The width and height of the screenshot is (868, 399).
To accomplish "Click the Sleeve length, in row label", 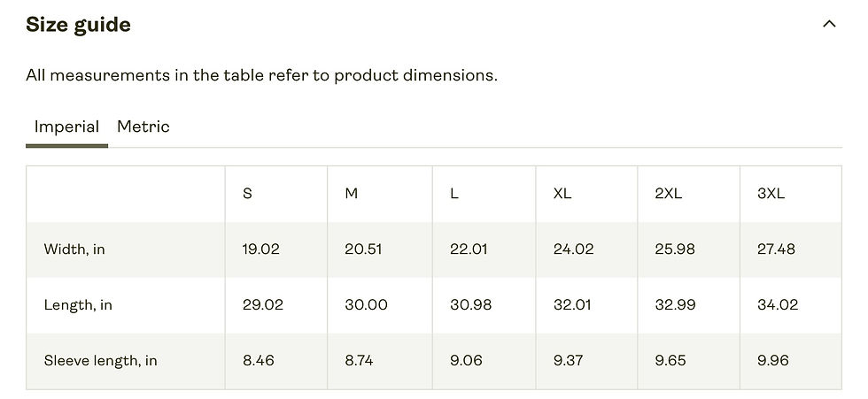I will 100,361.
